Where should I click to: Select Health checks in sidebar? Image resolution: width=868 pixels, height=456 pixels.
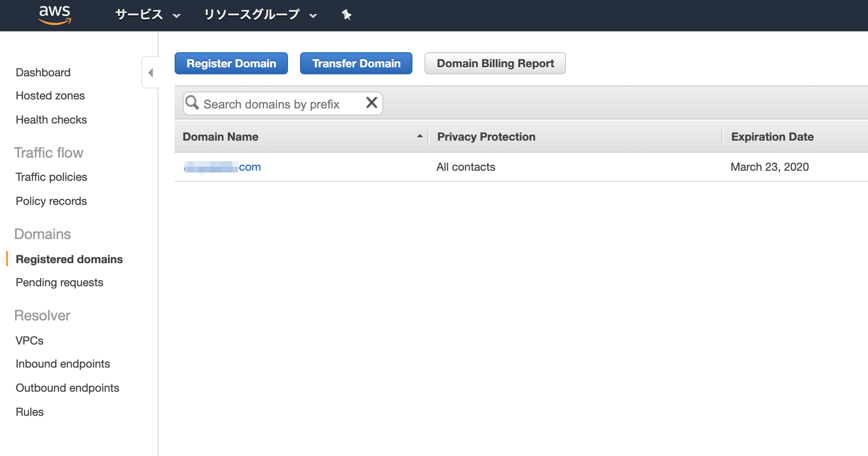point(51,120)
